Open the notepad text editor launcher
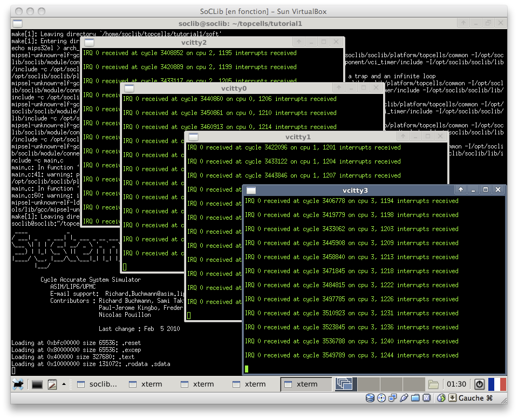The width and height of the screenshot is (518, 420). [x=52, y=384]
